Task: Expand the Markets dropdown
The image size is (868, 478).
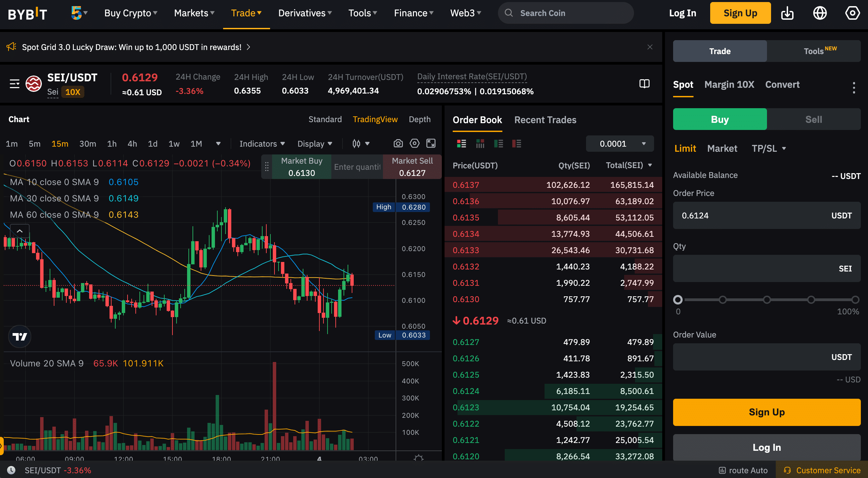Action: (x=194, y=13)
